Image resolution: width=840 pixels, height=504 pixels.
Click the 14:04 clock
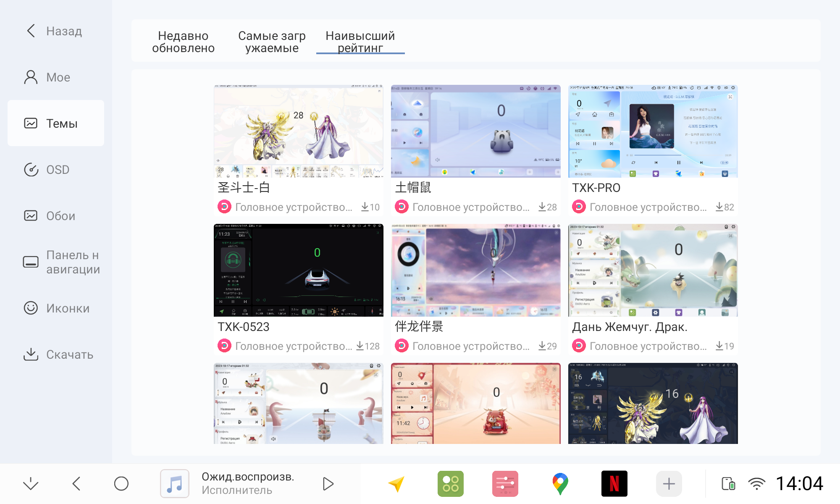(x=799, y=484)
